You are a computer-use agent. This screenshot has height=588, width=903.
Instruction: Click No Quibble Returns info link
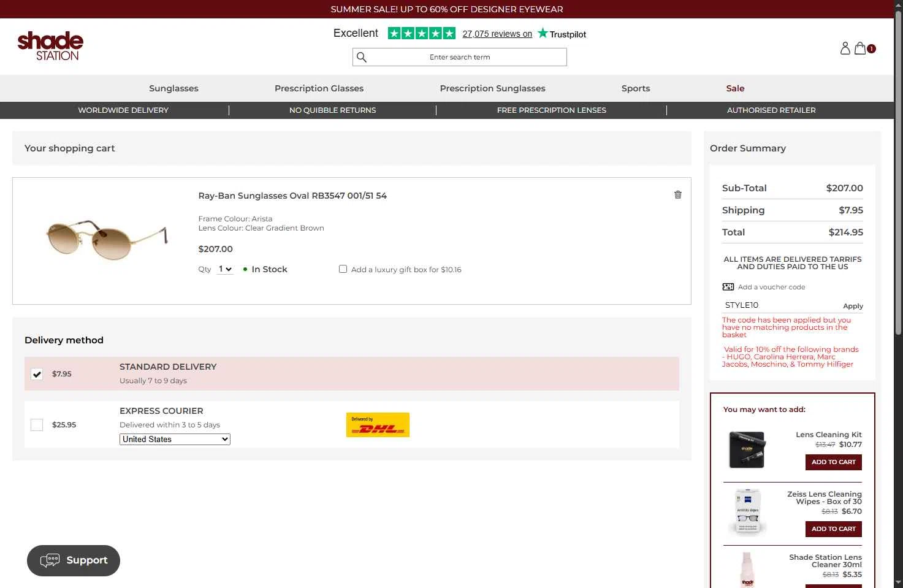click(332, 110)
